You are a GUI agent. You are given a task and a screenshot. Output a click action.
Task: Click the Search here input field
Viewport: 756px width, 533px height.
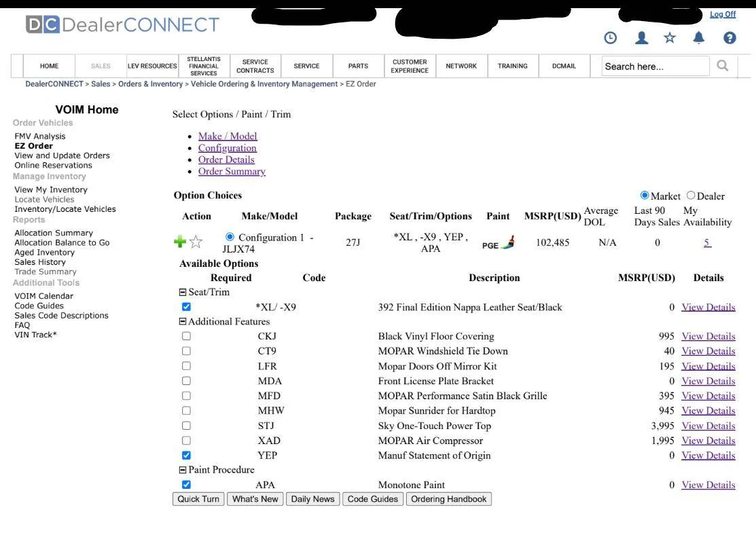point(655,66)
